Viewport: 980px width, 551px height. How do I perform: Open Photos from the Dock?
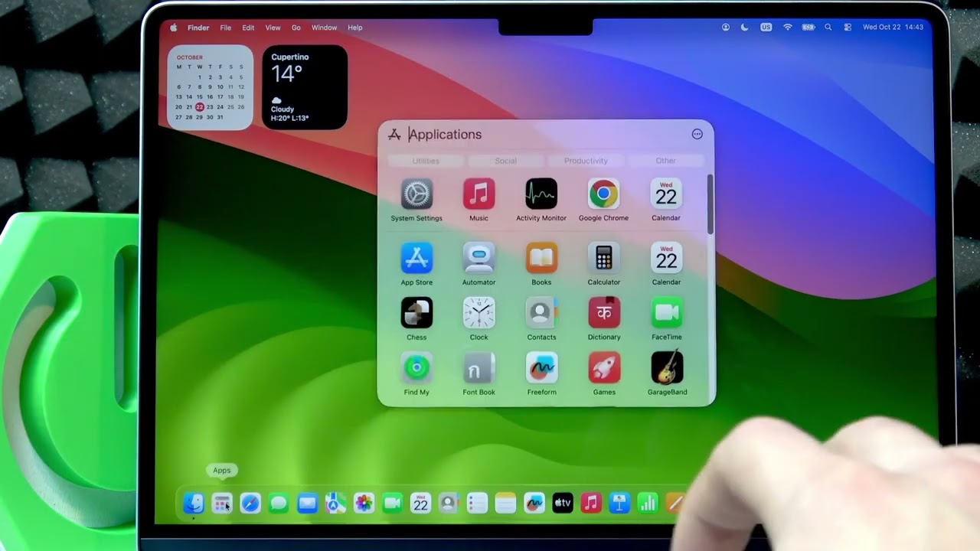(x=364, y=503)
